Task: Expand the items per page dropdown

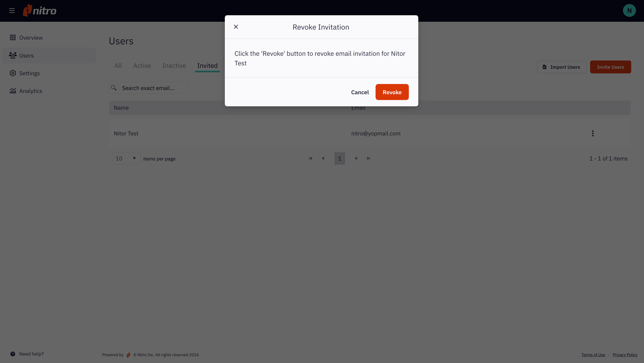Action: click(126, 158)
